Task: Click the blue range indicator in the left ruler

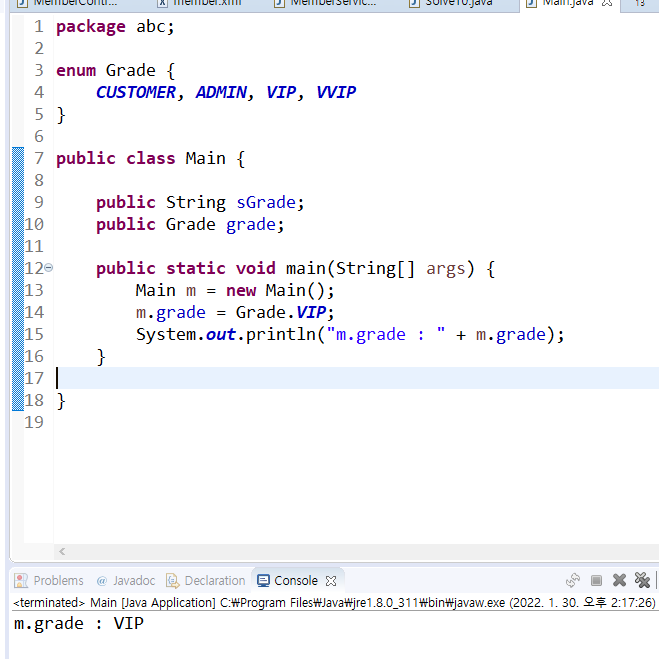Action: pyautogui.click(x=18, y=279)
